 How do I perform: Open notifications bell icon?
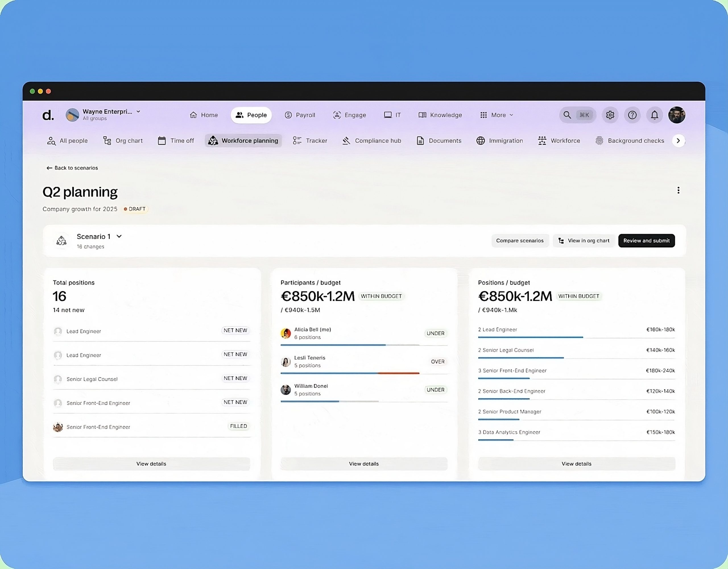click(654, 115)
